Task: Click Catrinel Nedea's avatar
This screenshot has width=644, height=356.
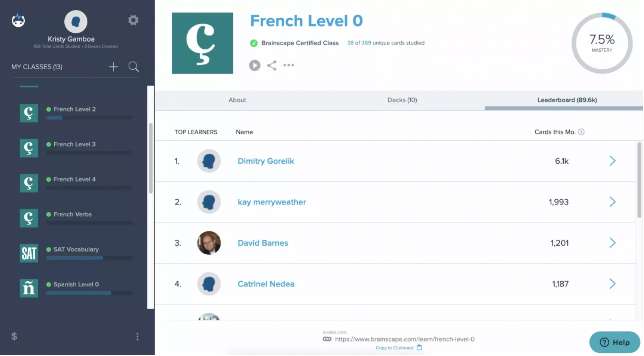Action: tap(209, 284)
